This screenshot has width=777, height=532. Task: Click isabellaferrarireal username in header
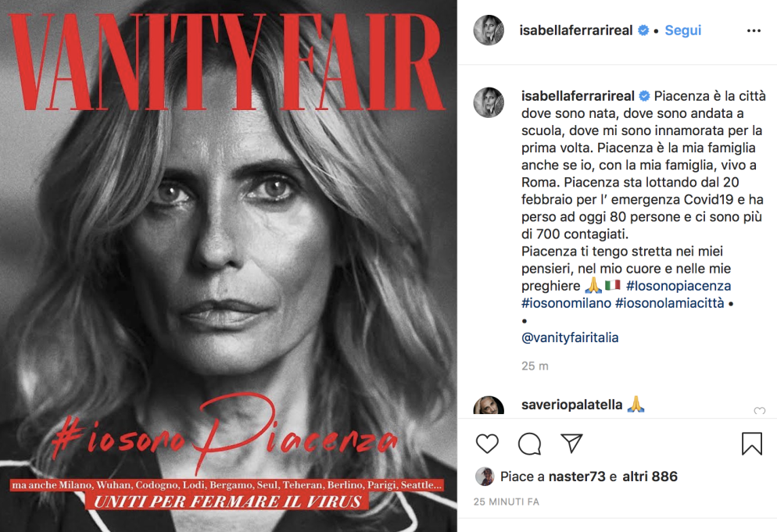point(576,30)
